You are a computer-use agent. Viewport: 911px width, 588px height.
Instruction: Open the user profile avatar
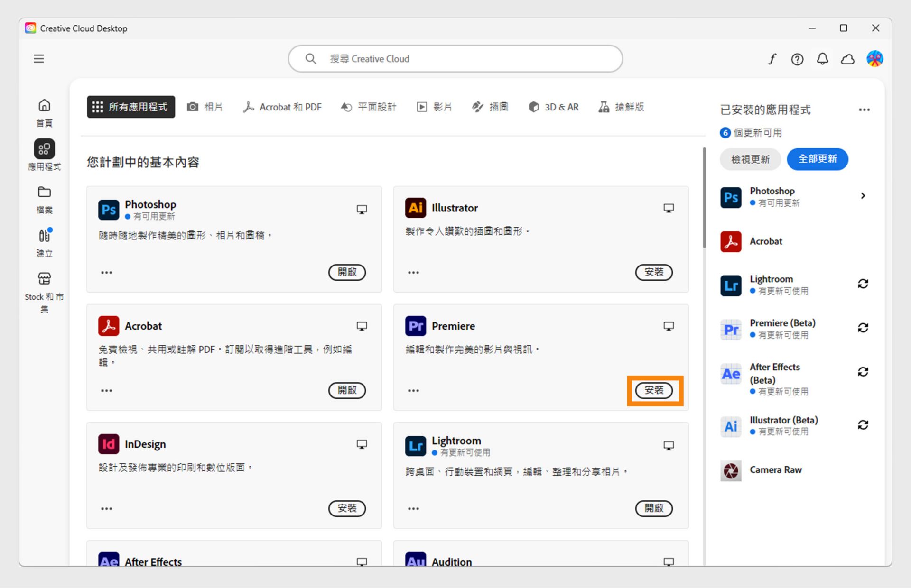click(874, 59)
